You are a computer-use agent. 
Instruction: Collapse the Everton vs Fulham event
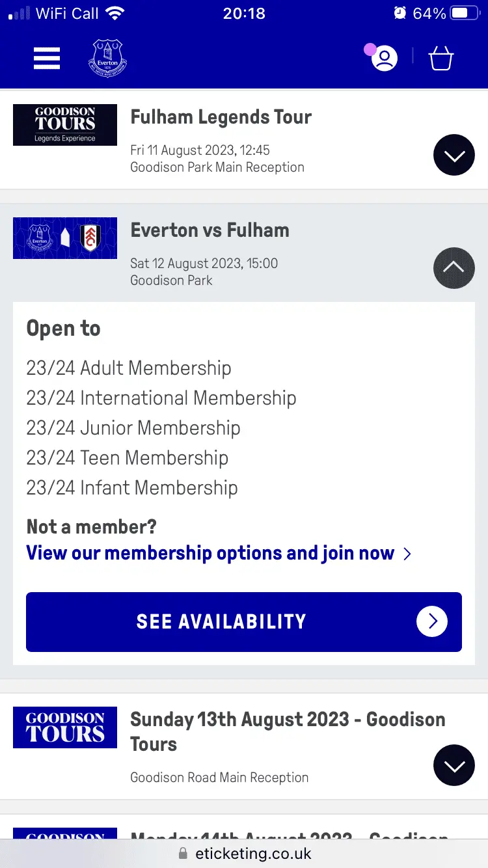tap(454, 268)
